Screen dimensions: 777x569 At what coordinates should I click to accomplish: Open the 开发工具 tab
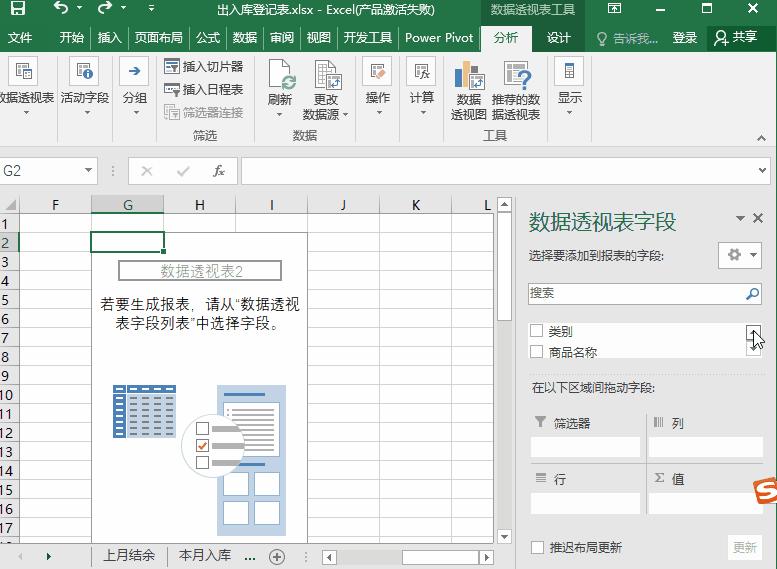(368, 38)
